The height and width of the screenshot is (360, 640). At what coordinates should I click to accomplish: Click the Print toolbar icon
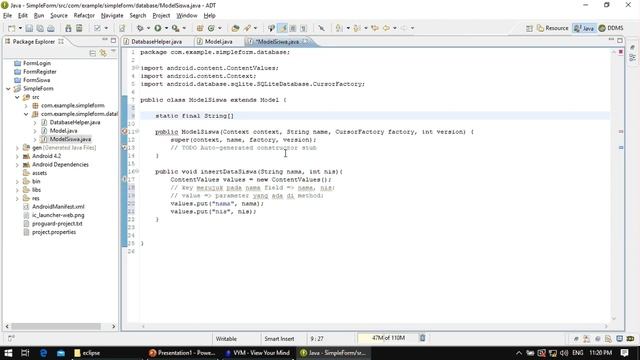pos(51,28)
